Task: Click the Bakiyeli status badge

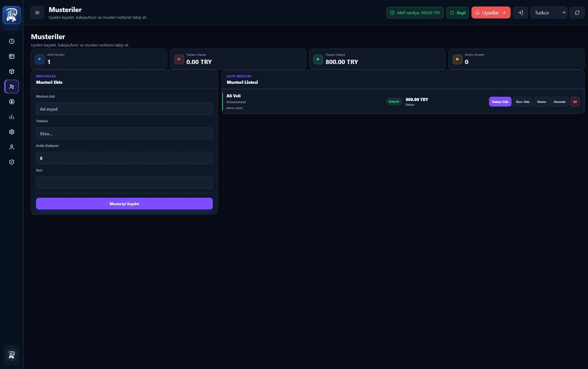Action: (394, 102)
